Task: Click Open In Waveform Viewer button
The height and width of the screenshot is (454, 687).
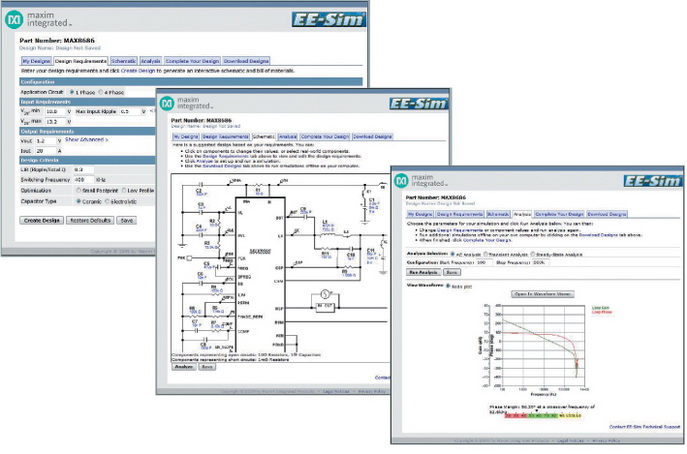Action: tap(542, 294)
